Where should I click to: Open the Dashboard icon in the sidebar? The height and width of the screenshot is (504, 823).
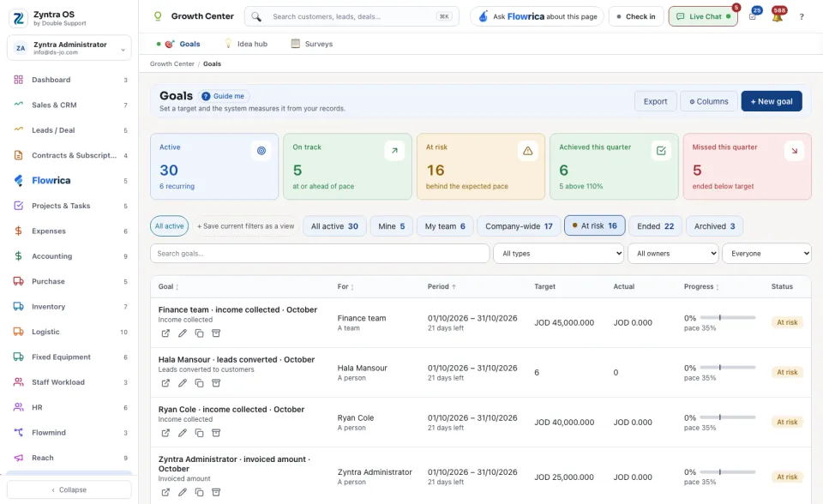[18, 80]
